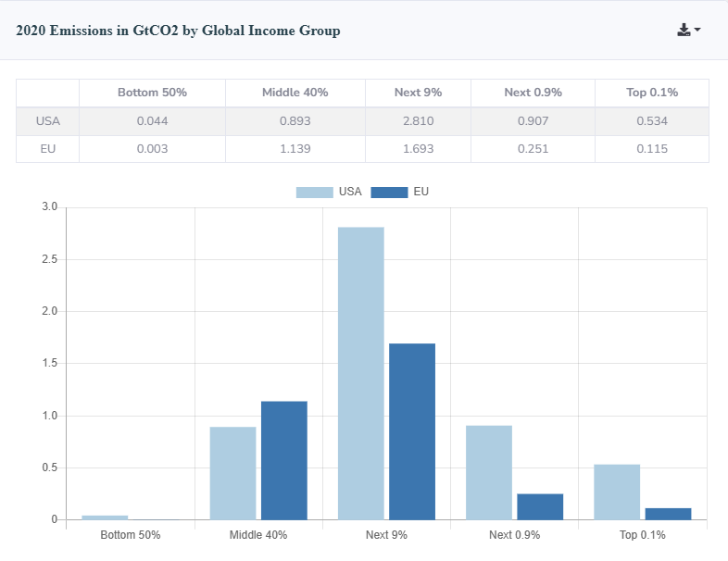Viewport: 728px width, 561px height.
Task: Click the 2.0 y-axis tick label
Action: point(50,311)
